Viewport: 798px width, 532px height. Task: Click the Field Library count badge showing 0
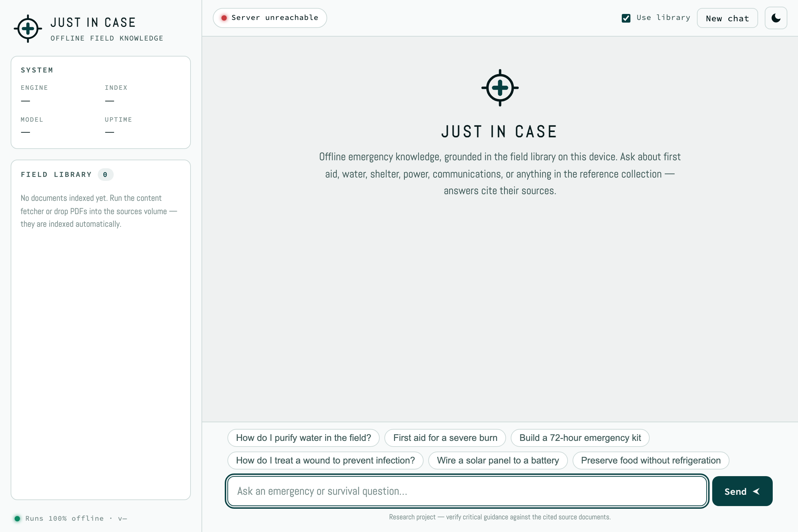point(105,174)
